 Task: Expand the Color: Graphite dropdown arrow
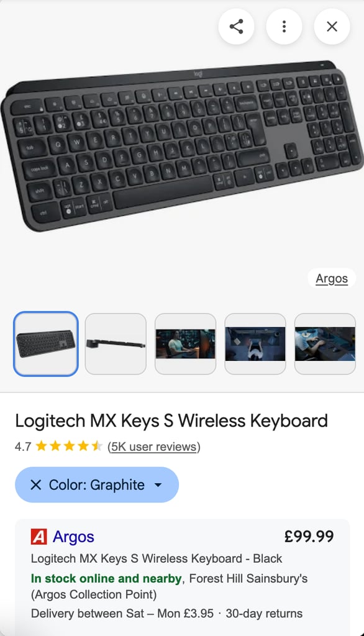[158, 484]
